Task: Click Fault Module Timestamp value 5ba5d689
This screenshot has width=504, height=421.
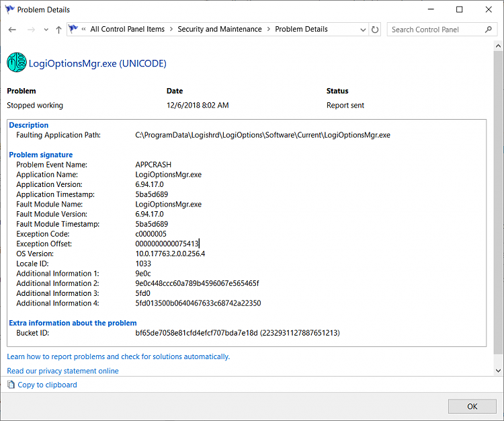Action: pyautogui.click(x=152, y=224)
